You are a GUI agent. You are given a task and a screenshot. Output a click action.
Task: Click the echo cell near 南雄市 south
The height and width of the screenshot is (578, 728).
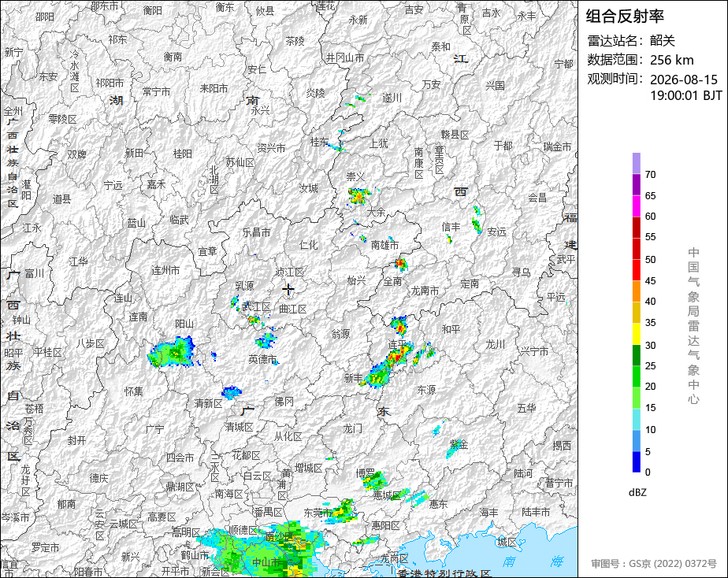[401, 265]
